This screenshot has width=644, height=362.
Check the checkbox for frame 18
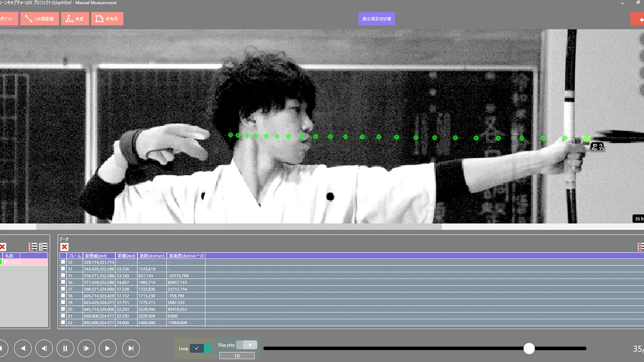[x=63, y=296]
